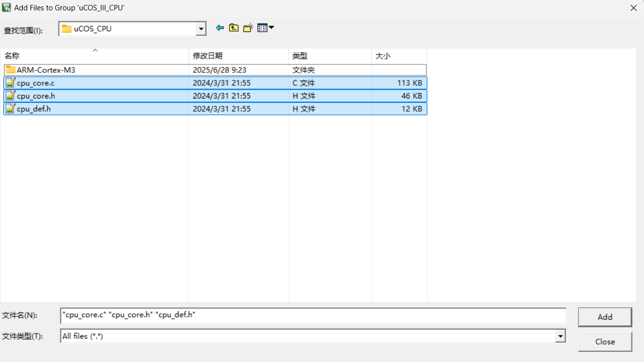Screen dimensions: 644x362
Task: Click the 2025/6/28 9:23 date cell
Action: [220, 70]
